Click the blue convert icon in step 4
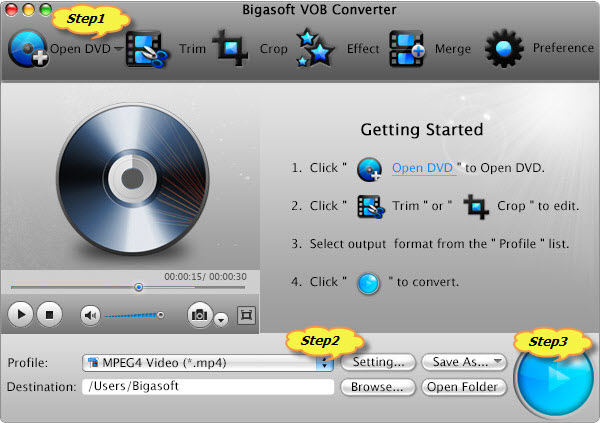 click(368, 284)
